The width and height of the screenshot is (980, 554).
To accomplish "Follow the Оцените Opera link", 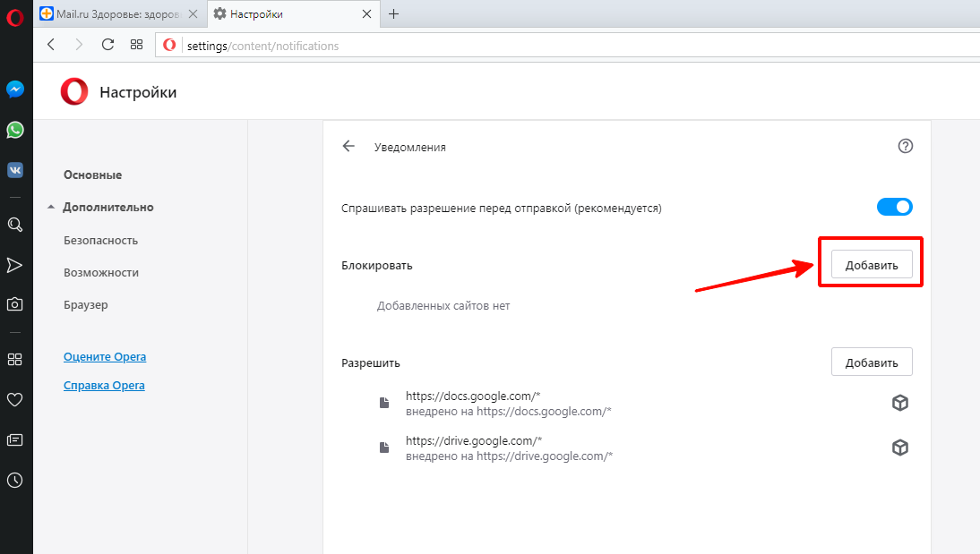I will click(105, 356).
